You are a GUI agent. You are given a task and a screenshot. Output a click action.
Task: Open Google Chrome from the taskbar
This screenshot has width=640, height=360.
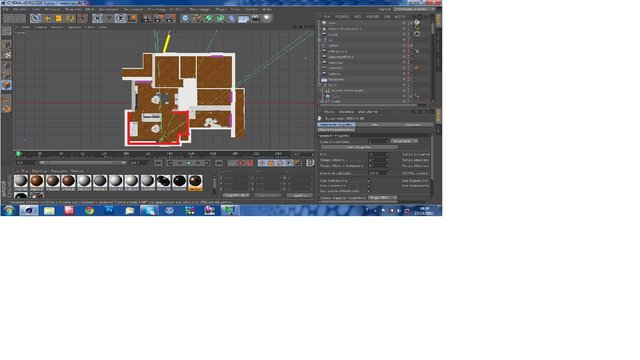pyautogui.click(x=89, y=211)
